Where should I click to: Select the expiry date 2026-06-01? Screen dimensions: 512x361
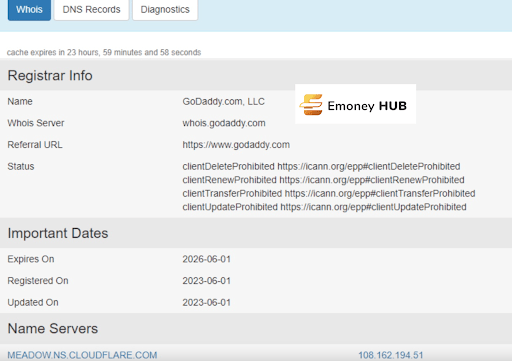pyautogui.click(x=207, y=259)
